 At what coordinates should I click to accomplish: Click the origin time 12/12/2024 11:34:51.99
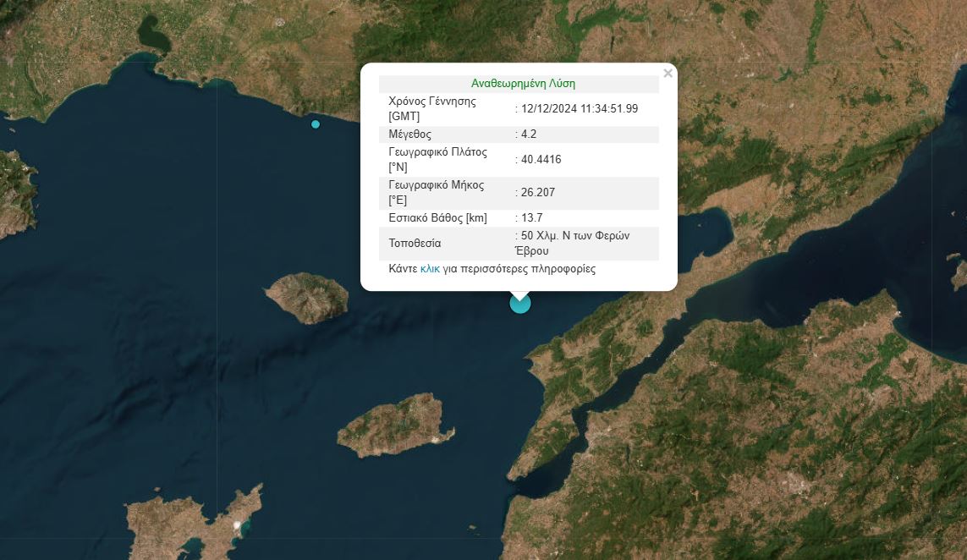click(x=580, y=108)
